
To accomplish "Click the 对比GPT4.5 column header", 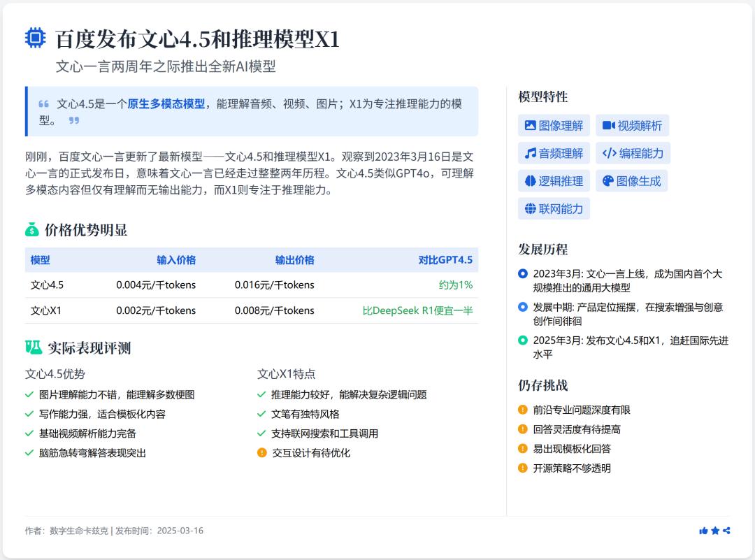I will click(445, 260).
